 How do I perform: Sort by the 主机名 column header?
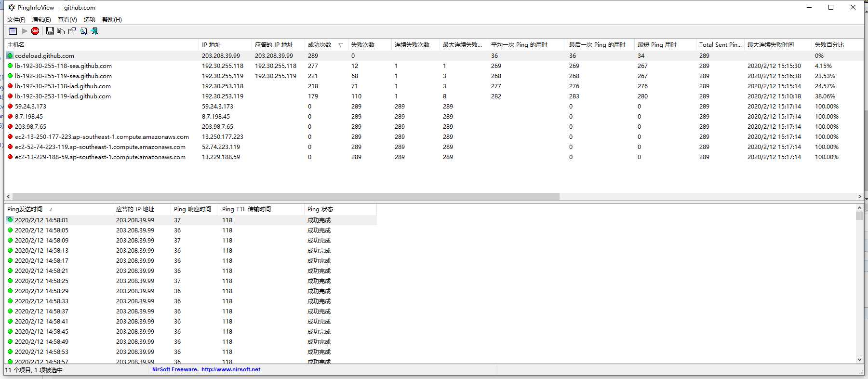[x=102, y=45]
